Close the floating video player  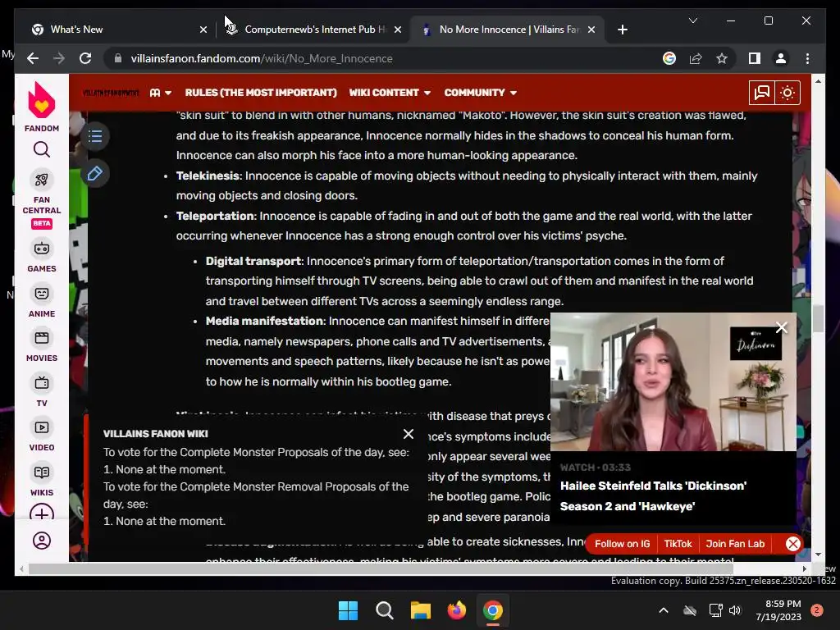pyautogui.click(x=781, y=327)
